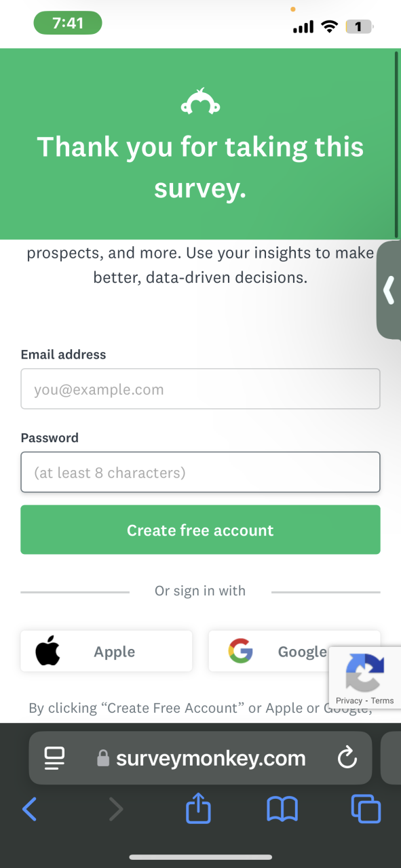Go back with Safari back arrow
This screenshot has width=401, height=868.
pyautogui.click(x=29, y=809)
